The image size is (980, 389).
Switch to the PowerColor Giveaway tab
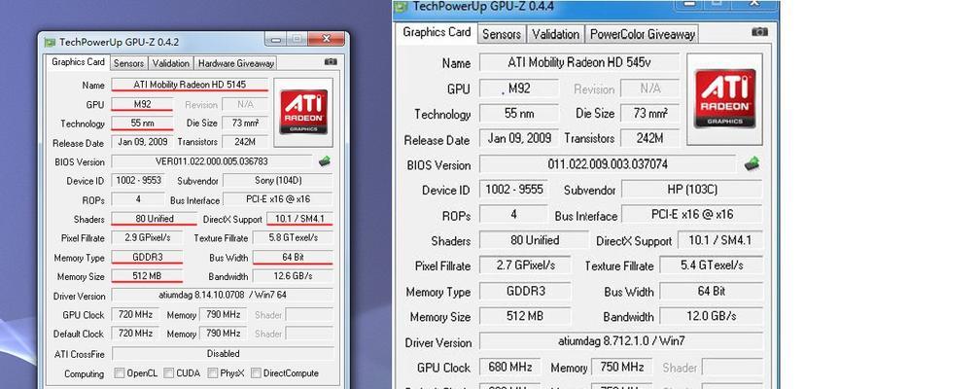pos(643,34)
